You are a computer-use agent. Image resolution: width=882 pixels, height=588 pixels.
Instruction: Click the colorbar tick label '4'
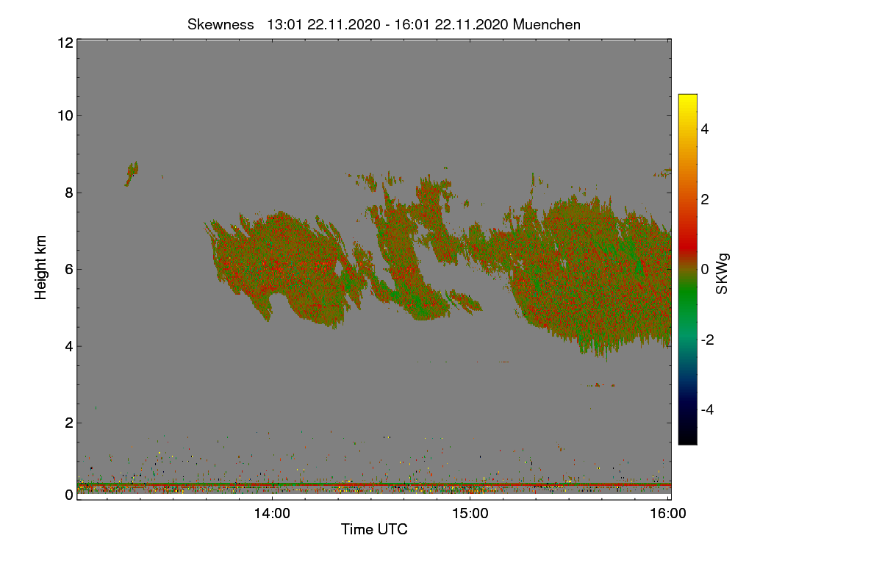click(705, 129)
